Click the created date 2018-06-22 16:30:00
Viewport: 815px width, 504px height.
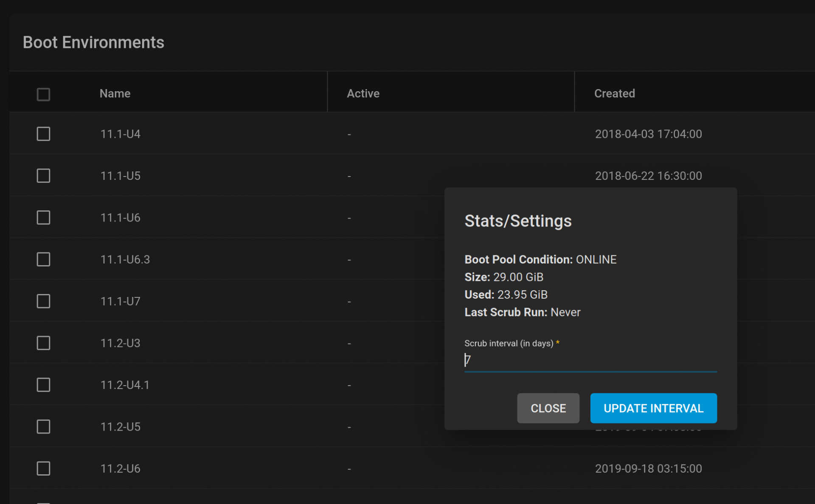coord(648,176)
